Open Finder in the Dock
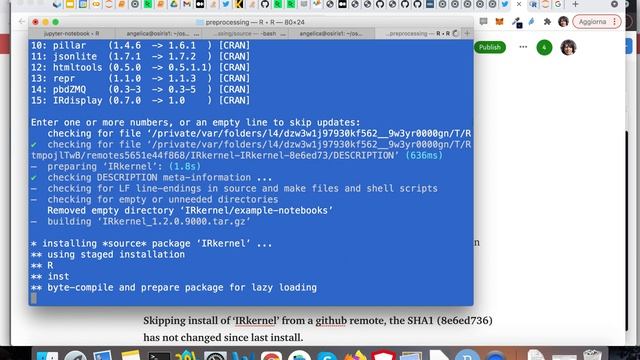Screen dimensions: 640x360 pyautogui.click(x=47, y=355)
